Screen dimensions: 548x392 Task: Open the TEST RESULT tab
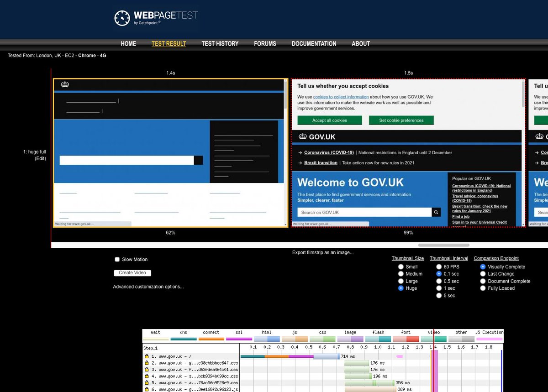(x=169, y=44)
